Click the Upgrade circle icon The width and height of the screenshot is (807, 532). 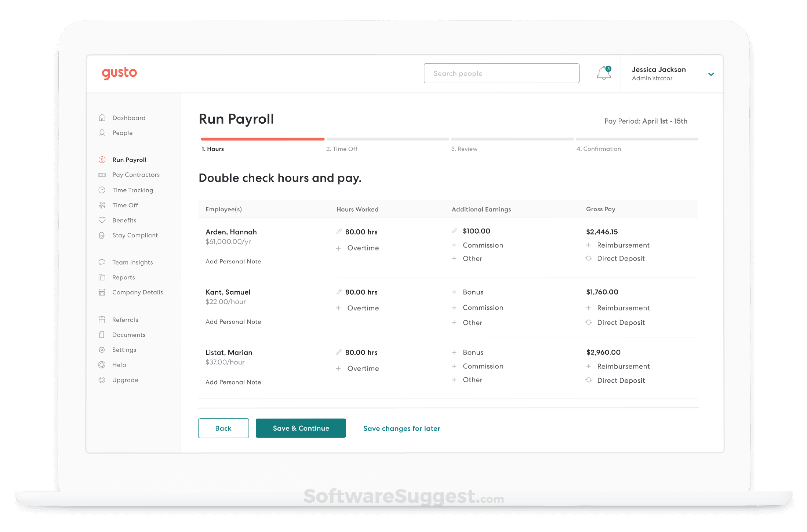(x=102, y=380)
